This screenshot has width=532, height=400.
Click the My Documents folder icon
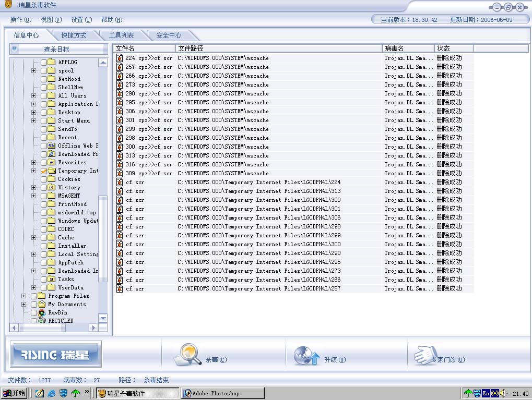click(42, 304)
